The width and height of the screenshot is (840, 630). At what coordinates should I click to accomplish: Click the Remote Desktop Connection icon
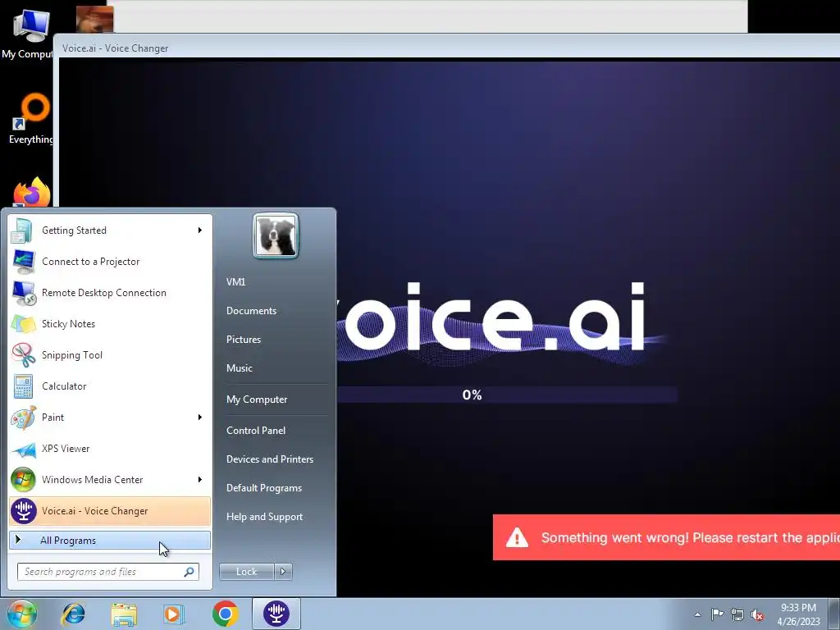coord(24,293)
